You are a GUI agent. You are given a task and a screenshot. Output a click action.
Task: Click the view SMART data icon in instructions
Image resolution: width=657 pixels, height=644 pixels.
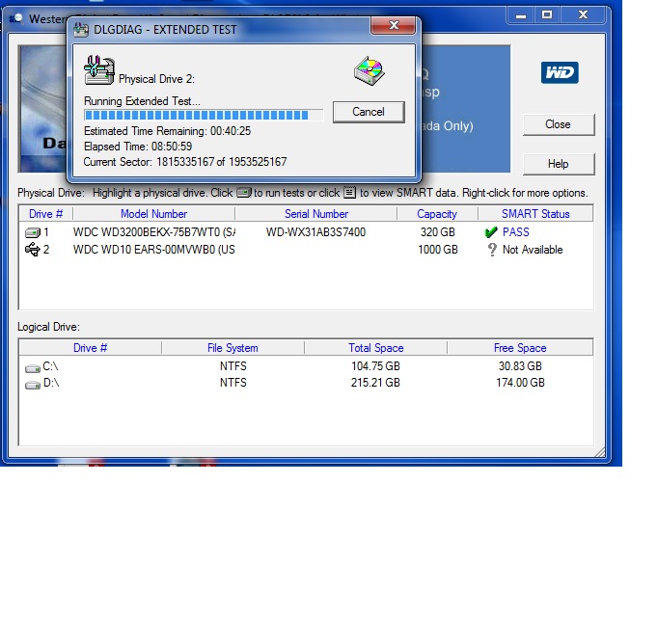point(350,192)
